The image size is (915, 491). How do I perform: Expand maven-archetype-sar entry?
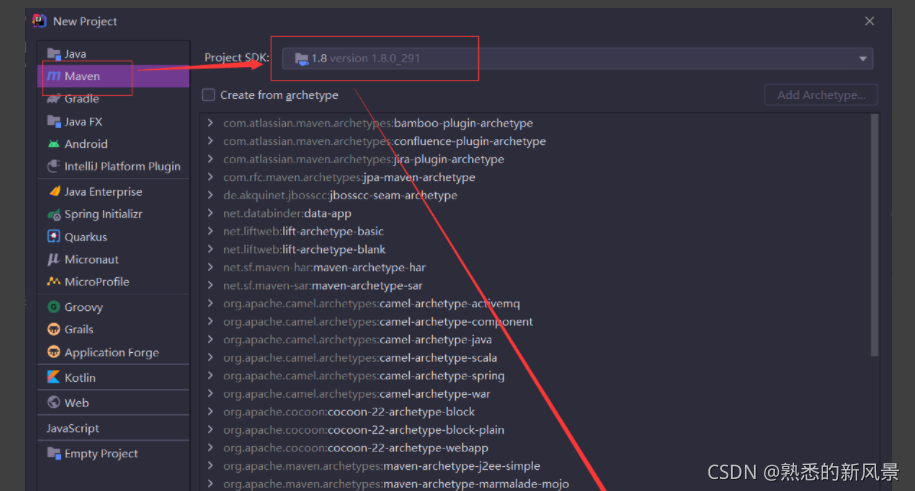pos(210,285)
